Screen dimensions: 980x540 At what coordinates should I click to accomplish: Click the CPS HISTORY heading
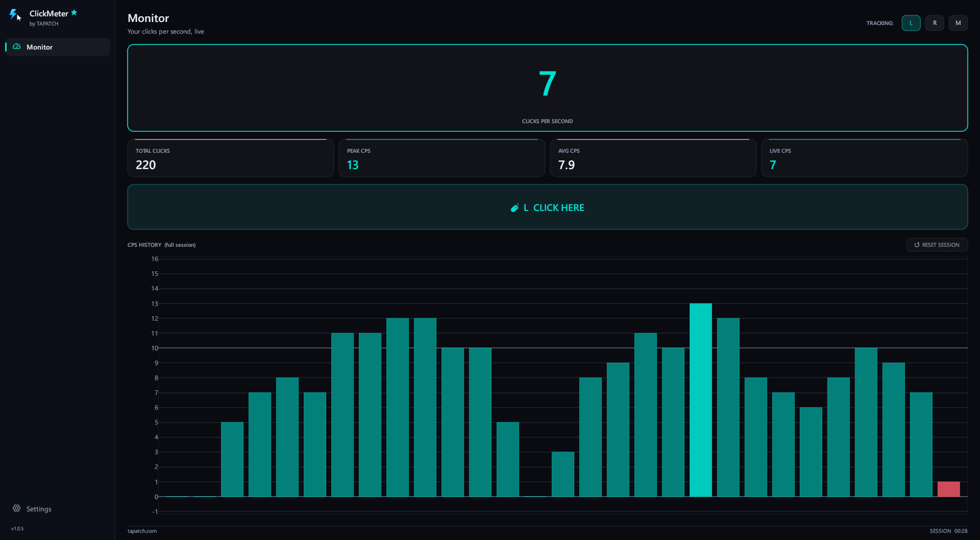(144, 245)
